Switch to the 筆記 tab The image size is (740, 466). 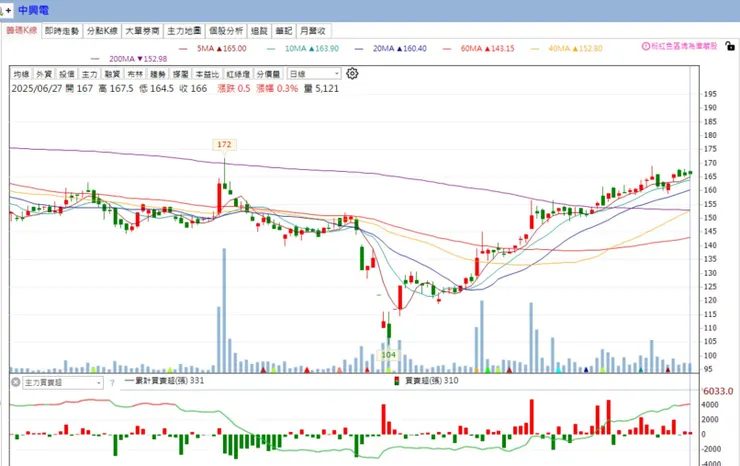click(284, 31)
